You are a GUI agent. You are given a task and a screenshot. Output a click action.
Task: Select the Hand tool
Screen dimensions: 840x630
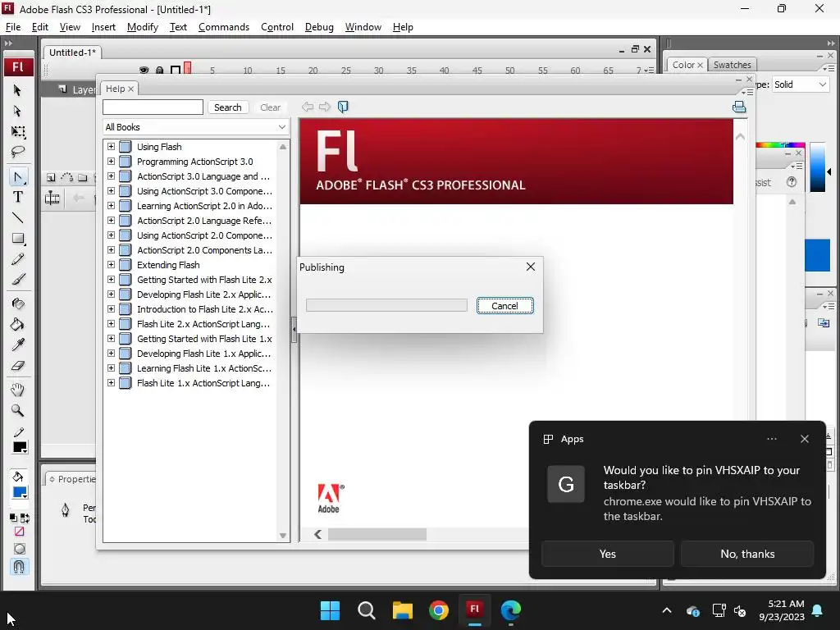click(x=18, y=390)
